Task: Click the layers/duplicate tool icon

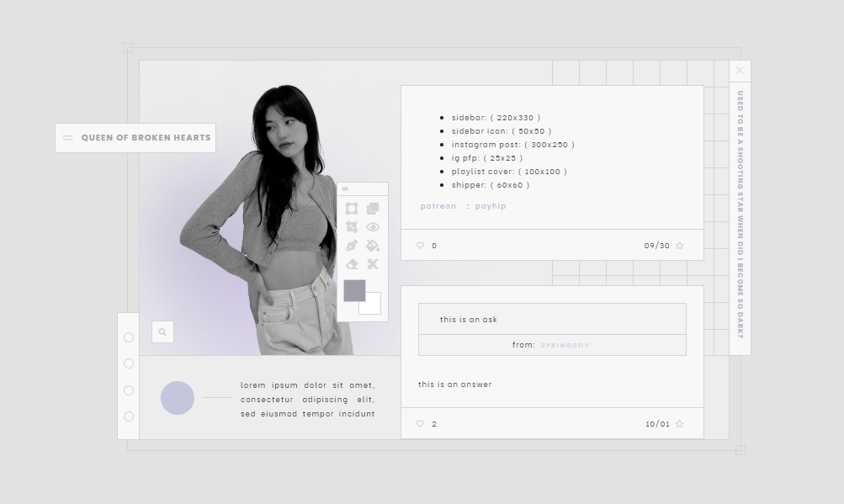Action: tap(373, 209)
